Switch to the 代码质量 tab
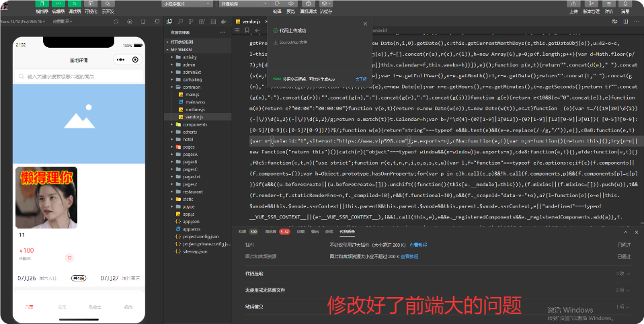The width and height of the screenshot is (644, 324). pos(347,231)
